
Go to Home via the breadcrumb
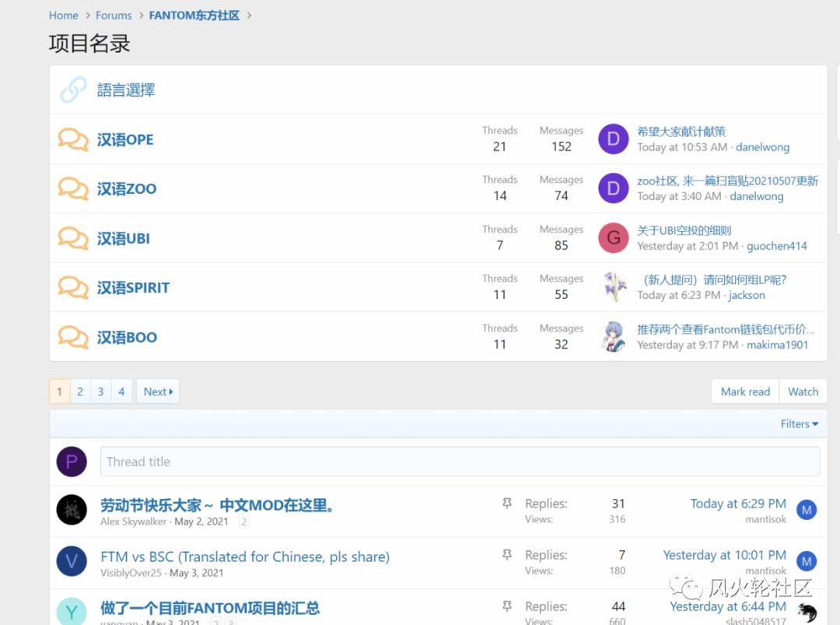point(63,15)
